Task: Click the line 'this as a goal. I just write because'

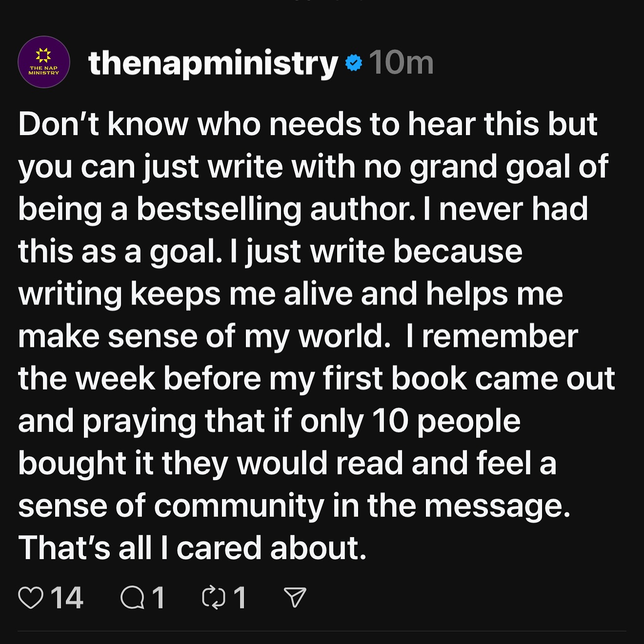Action: pos(270,252)
